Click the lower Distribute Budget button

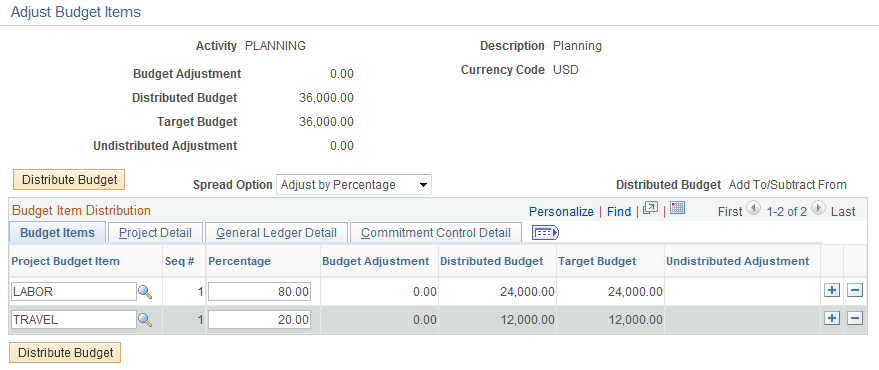(x=66, y=353)
